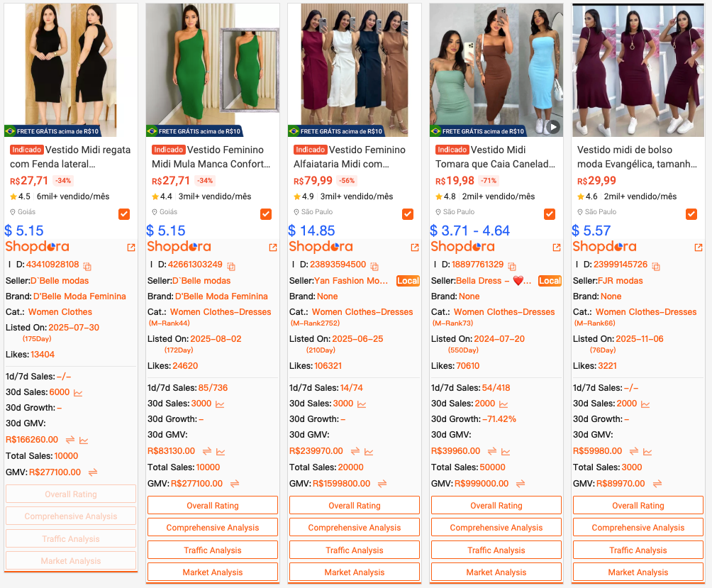Copy ID 23999145726 using copy icon
The width and height of the screenshot is (712, 588).
[x=656, y=266]
